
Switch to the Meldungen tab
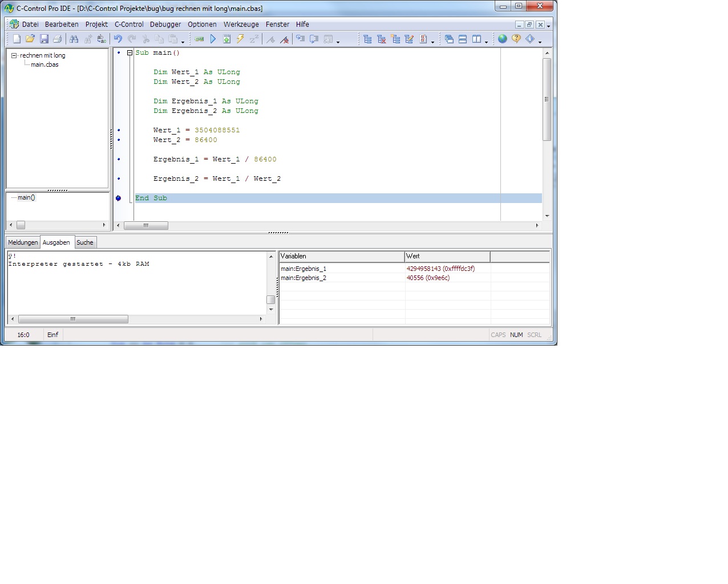point(23,242)
